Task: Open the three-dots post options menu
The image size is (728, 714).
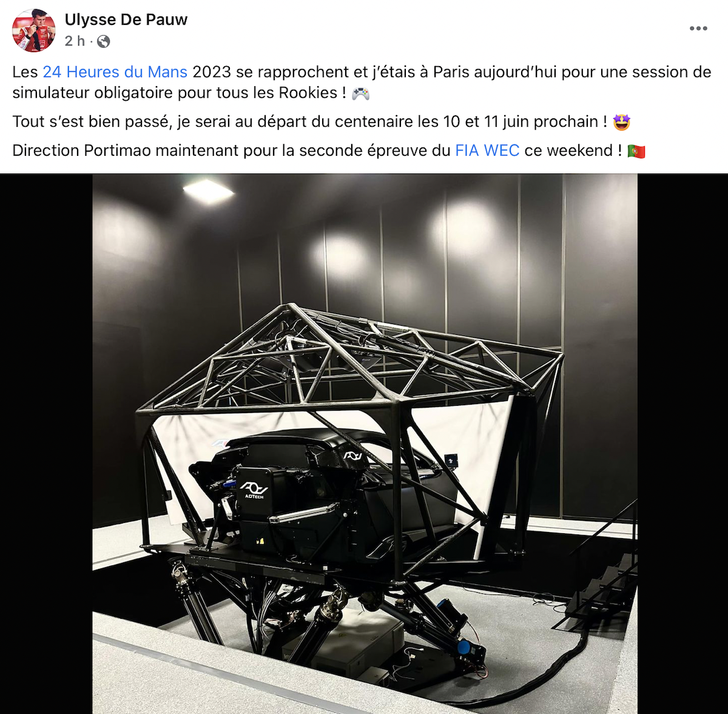Action: [x=698, y=29]
